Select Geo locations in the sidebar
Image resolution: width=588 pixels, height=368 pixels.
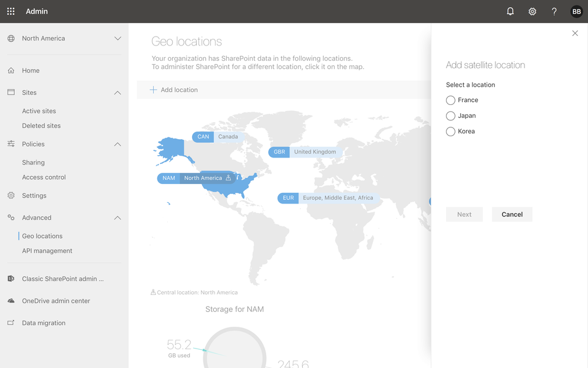42,236
